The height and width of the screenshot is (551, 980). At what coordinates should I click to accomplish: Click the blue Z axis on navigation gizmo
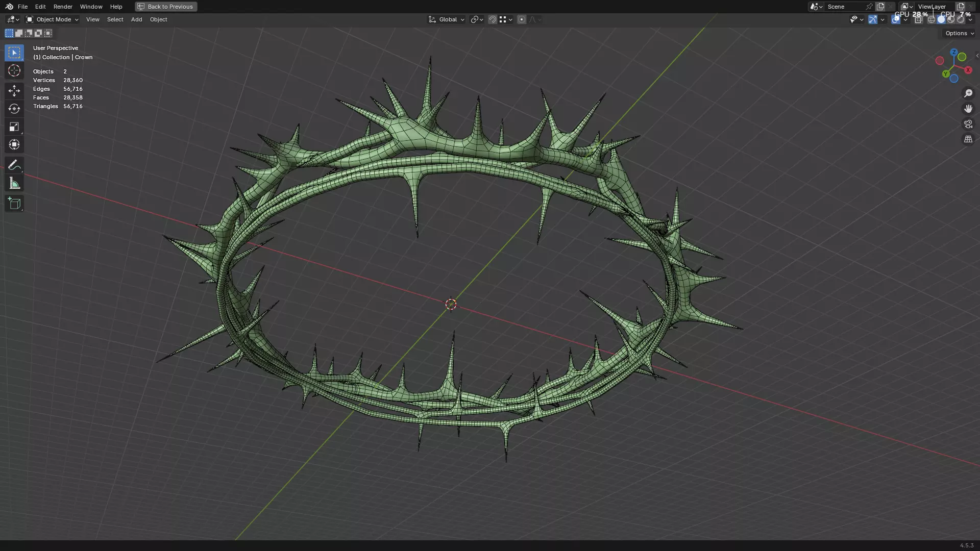click(x=953, y=52)
